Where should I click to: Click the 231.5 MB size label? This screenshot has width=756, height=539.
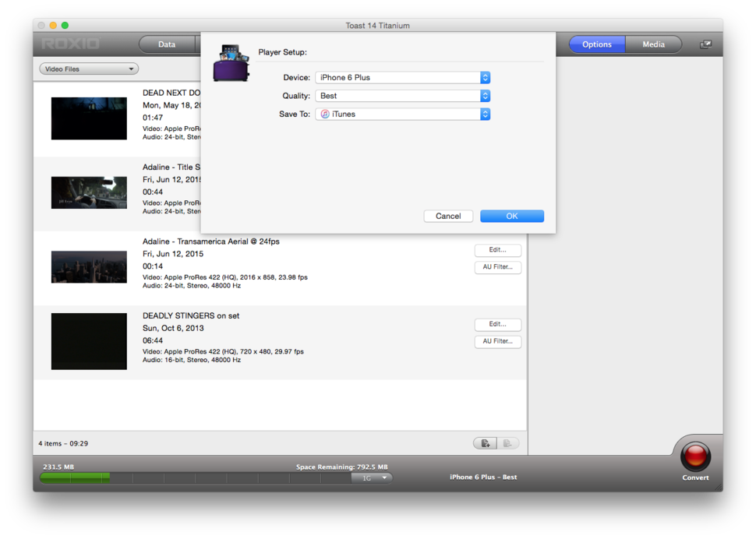[x=58, y=467]
